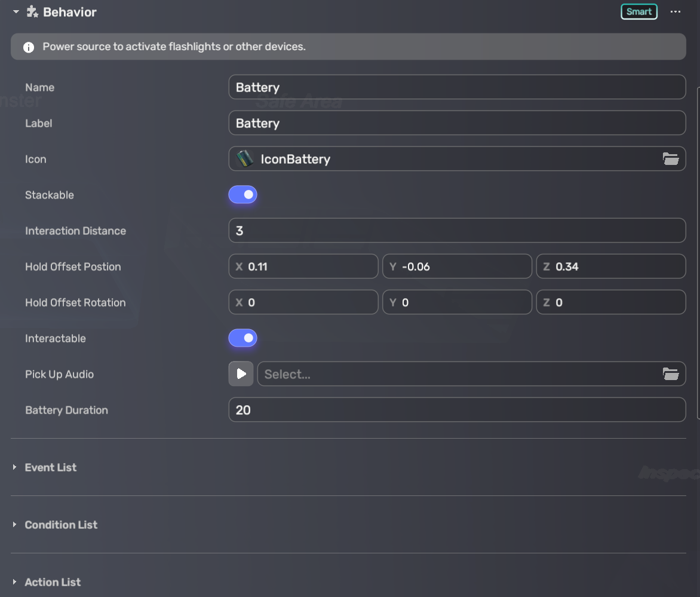Viewport: 700px width, 597px height.
Task: Play the Pick Up Audio preview
Action: tap(241, 374)
